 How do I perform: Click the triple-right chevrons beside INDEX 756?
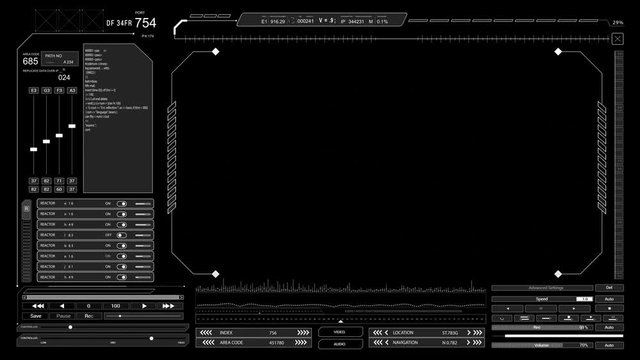[303, 333]
